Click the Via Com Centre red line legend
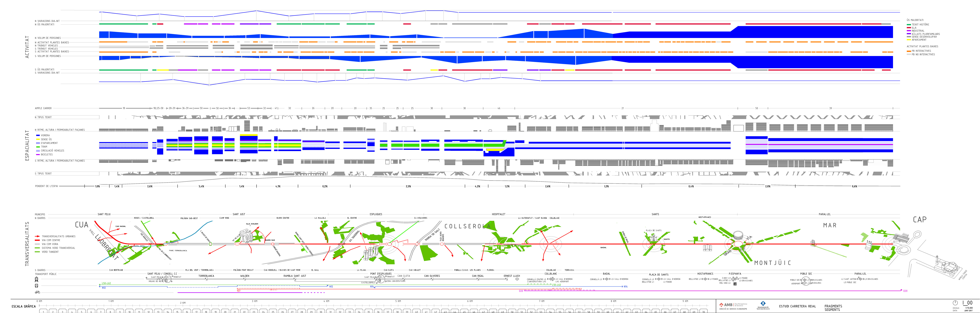This screenshot has width=980, height=313. point(37,240)
